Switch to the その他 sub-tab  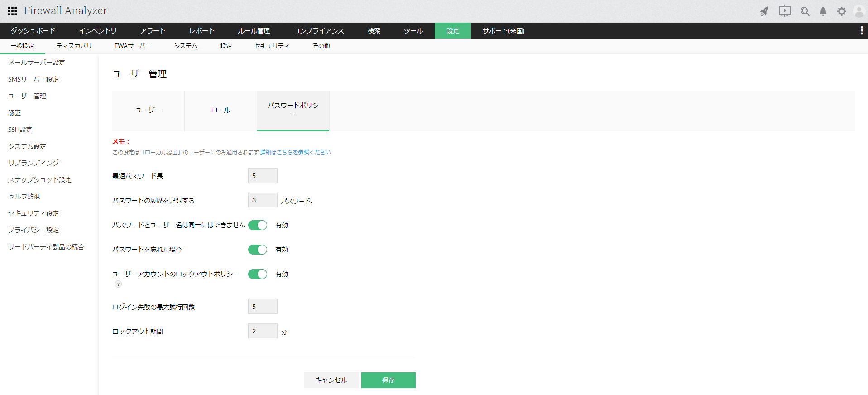click(x=321, y=46)
